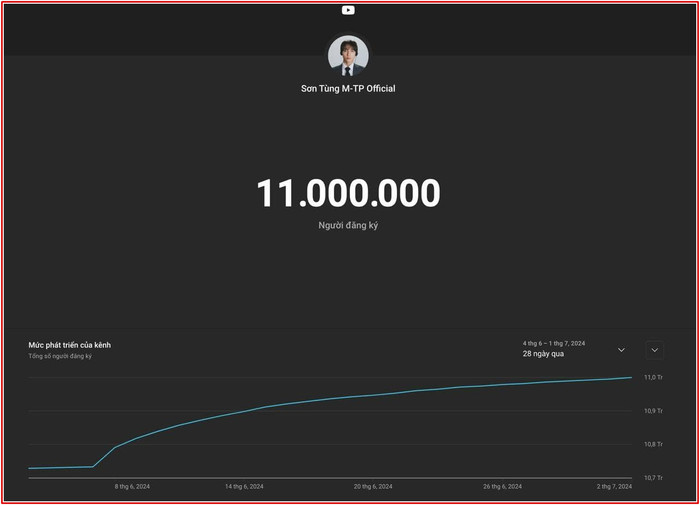The width and height of the screenshot is (700, 505).
Task: Click the Tổng số người đăng ký subtitle
Action: [60, 356]
